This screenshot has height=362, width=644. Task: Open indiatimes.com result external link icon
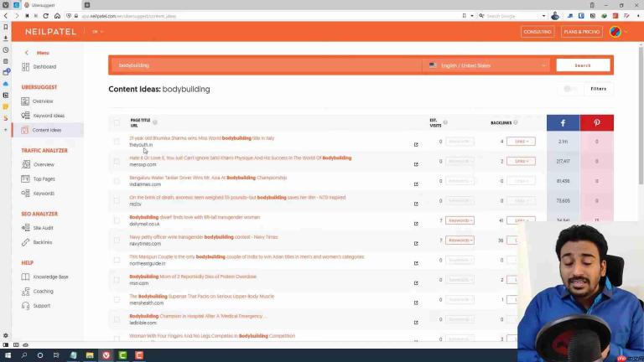[x=416, y=184]
